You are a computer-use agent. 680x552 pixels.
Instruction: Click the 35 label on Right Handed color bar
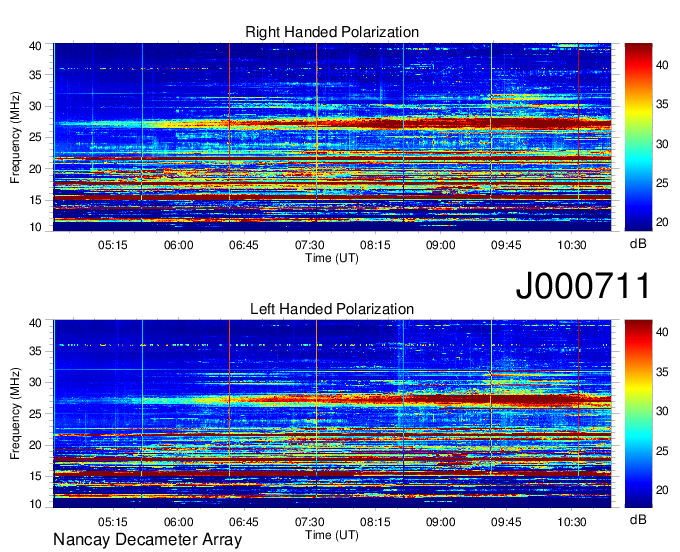click(662, 105)
